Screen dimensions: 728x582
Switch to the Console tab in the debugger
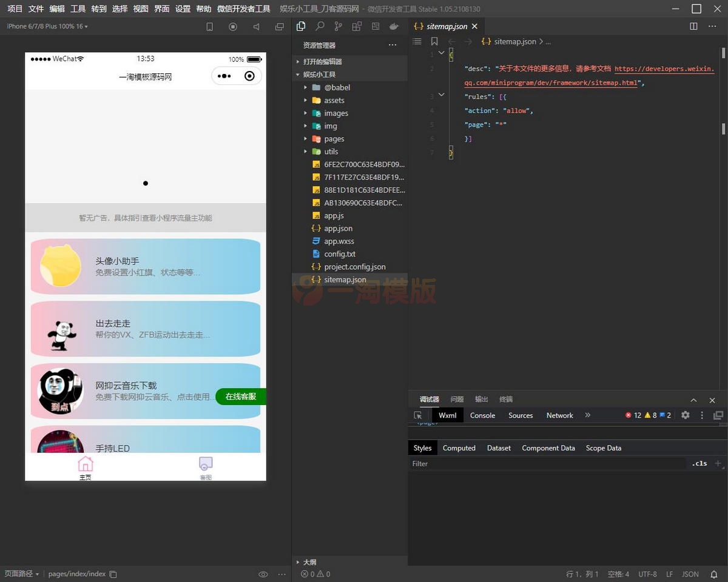coord(482,415)
